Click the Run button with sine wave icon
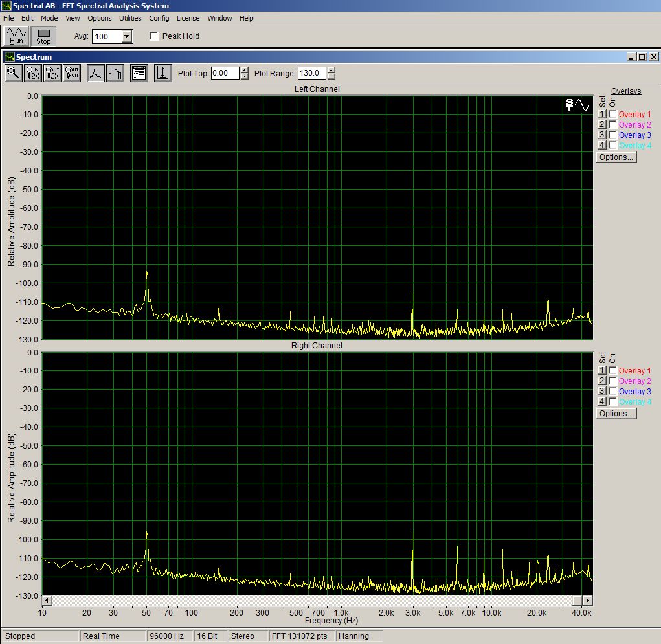Viewport: 661px width, 644px height. click(x=16, y=36)
